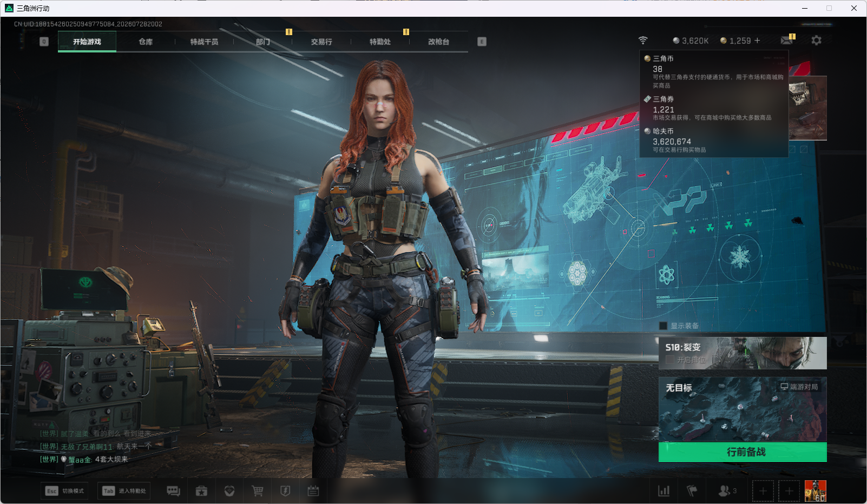Open the chat messages icon
Viewport: 867px width, 504px height.
point(173,491)
